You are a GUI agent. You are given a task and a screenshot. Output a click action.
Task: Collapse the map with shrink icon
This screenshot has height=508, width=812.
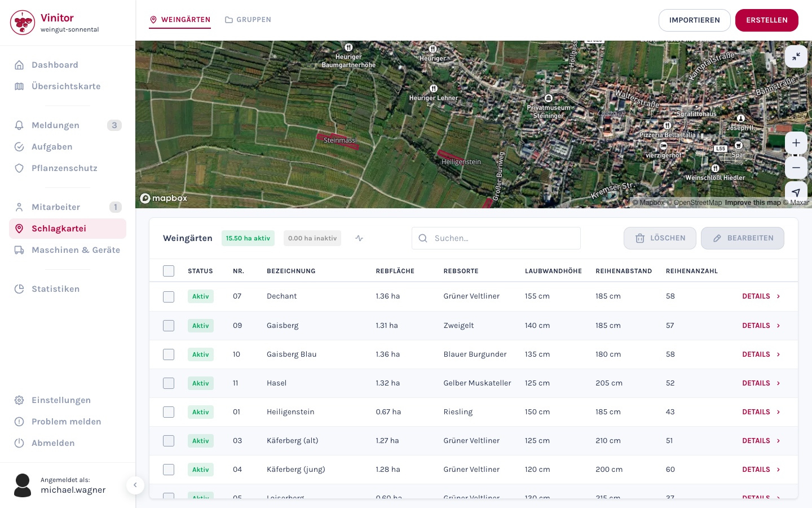coord(796,56)
